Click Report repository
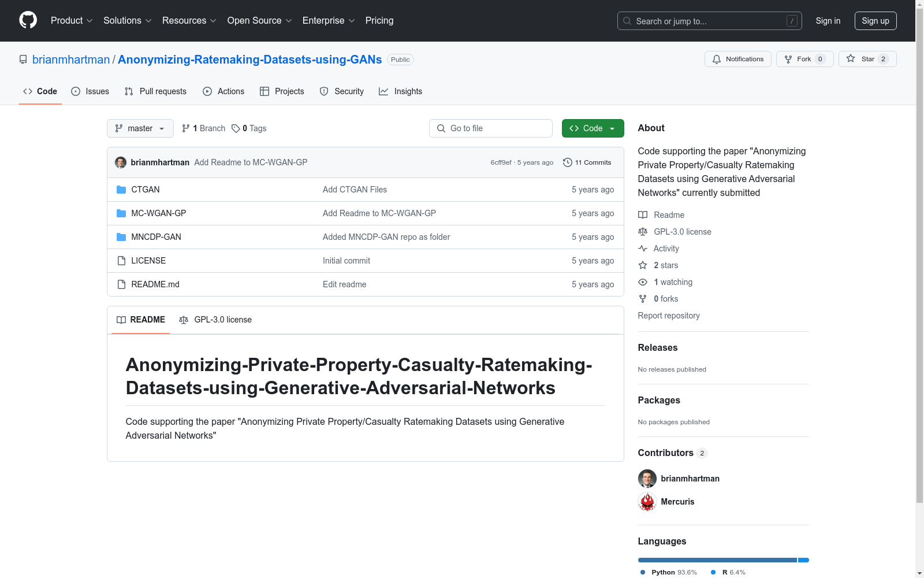 coord(669,316)
